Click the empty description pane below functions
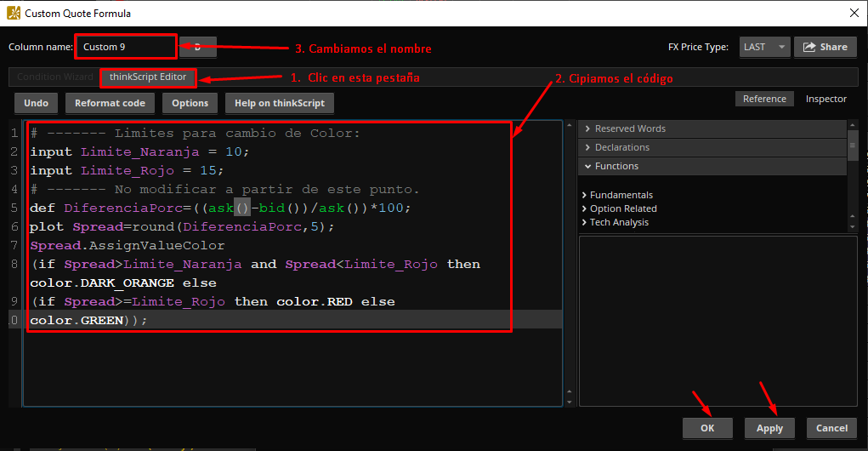868x451 pixels. (718, 322)
